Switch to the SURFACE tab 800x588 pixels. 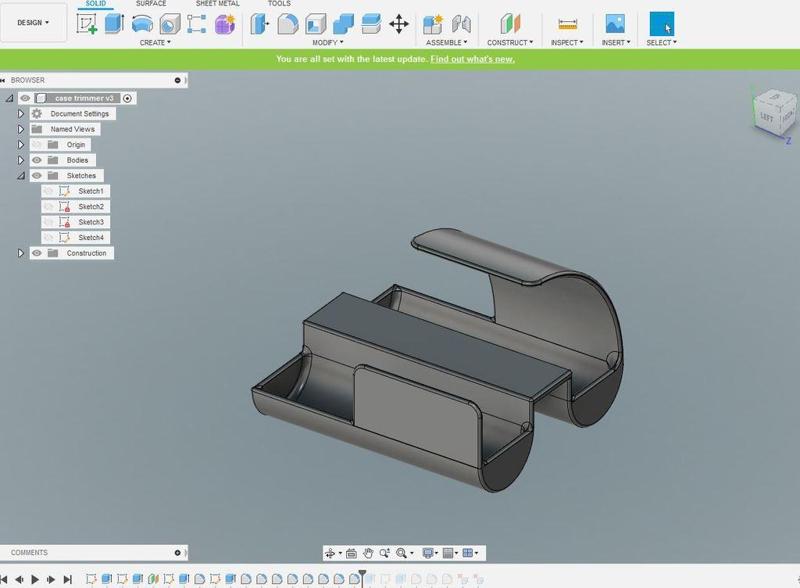click(x=151, y=4)
